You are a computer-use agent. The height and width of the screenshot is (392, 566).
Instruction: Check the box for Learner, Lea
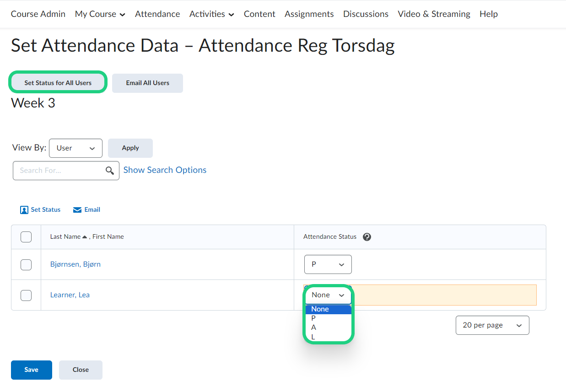pyautogui.click(x=26, y=295)
